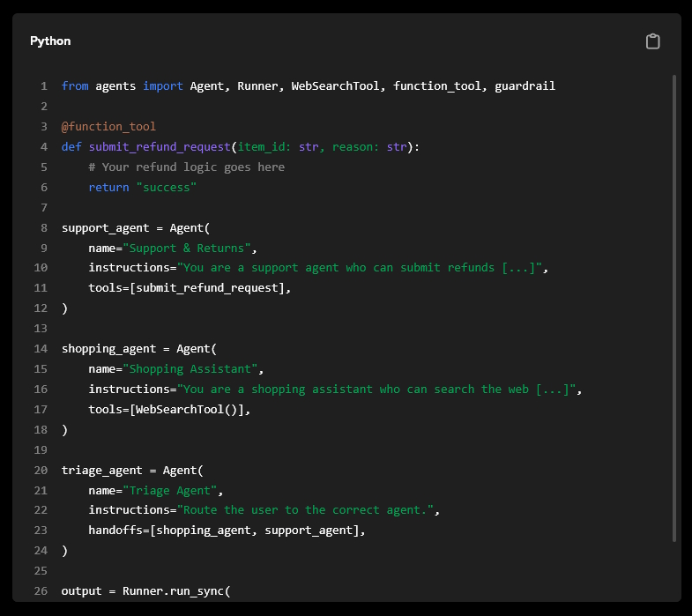Click the 'return "success"' line
Image resolution: width=692 pixels, height=616 pixels.
tap(142, 188)
